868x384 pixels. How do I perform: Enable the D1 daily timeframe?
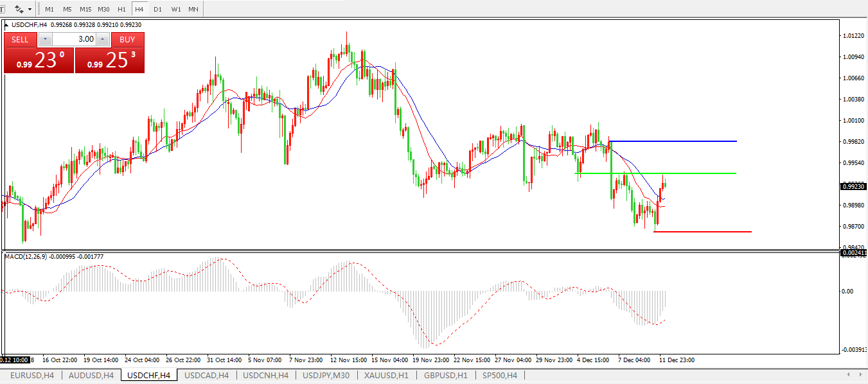coord(157,10)
